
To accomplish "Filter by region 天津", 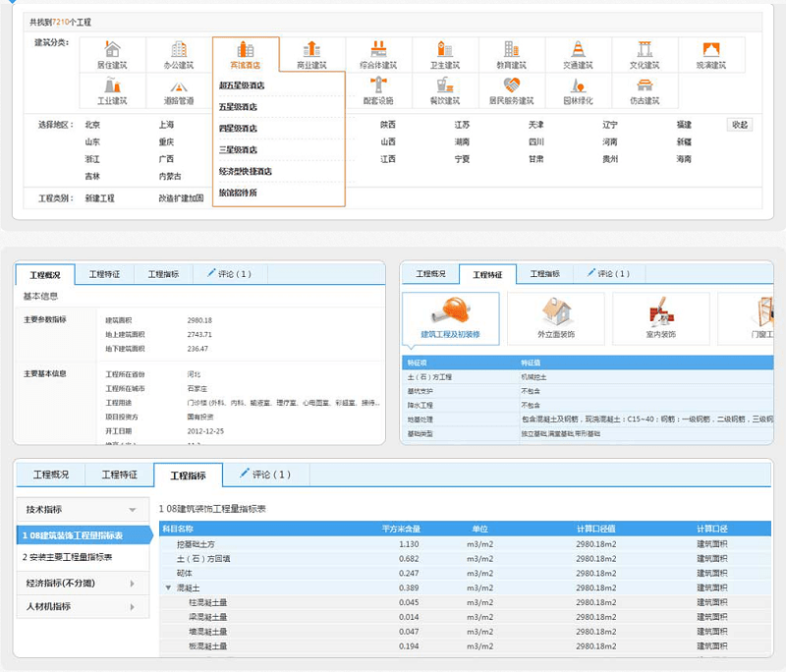I will [535, 125].
